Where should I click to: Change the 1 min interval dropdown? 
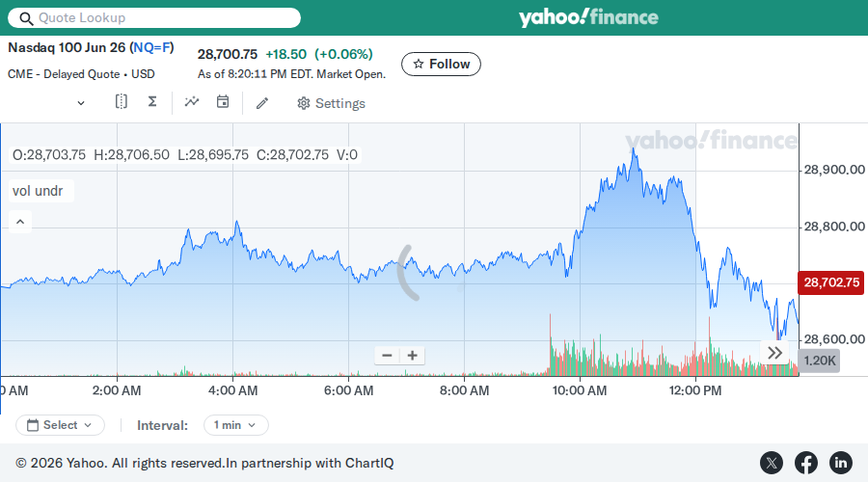click(236, 425)
